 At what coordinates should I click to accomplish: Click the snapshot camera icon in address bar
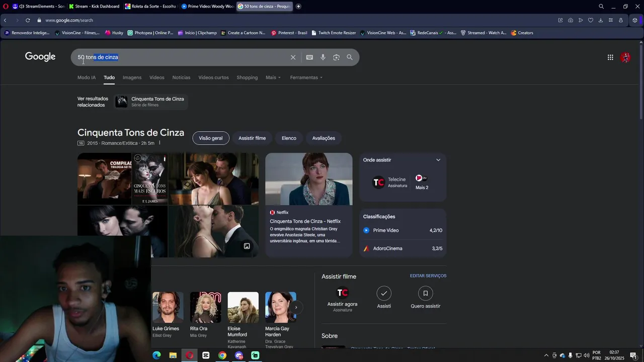(x=571, y=20)
